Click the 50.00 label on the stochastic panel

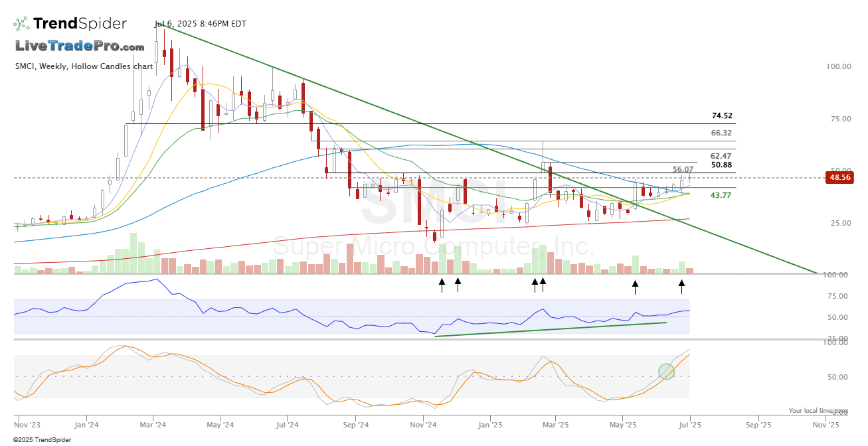pyautogui.click(x=839, y=377)
